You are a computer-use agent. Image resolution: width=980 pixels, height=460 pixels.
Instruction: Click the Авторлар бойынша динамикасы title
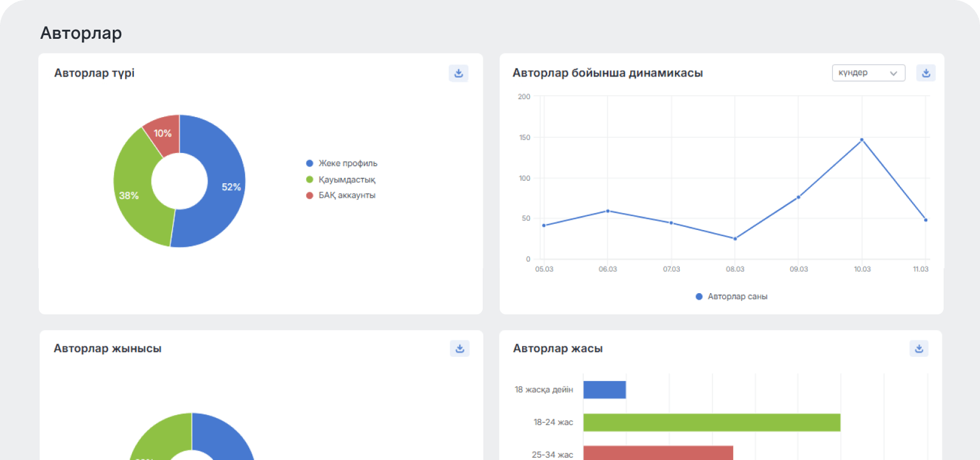[x=608, y=73]
